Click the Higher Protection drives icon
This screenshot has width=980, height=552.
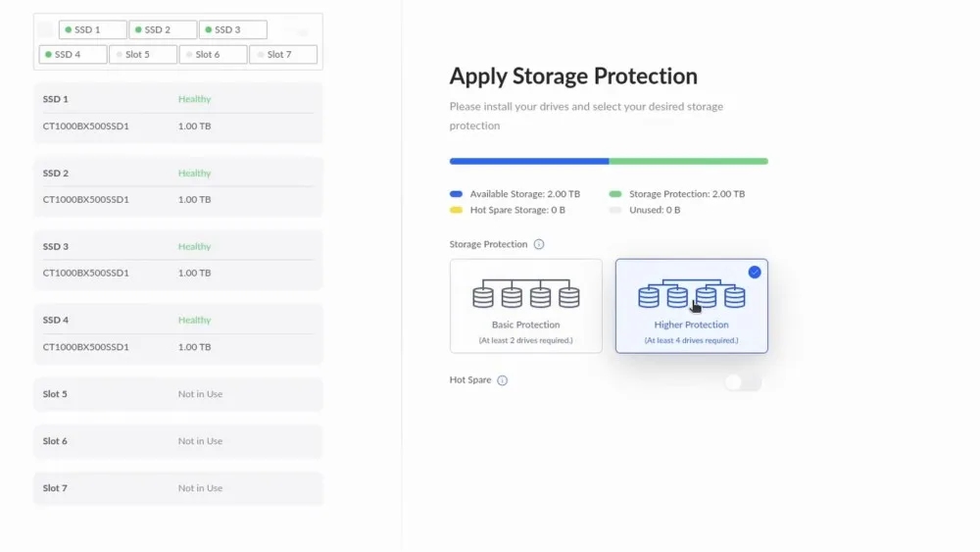(691, 294)
